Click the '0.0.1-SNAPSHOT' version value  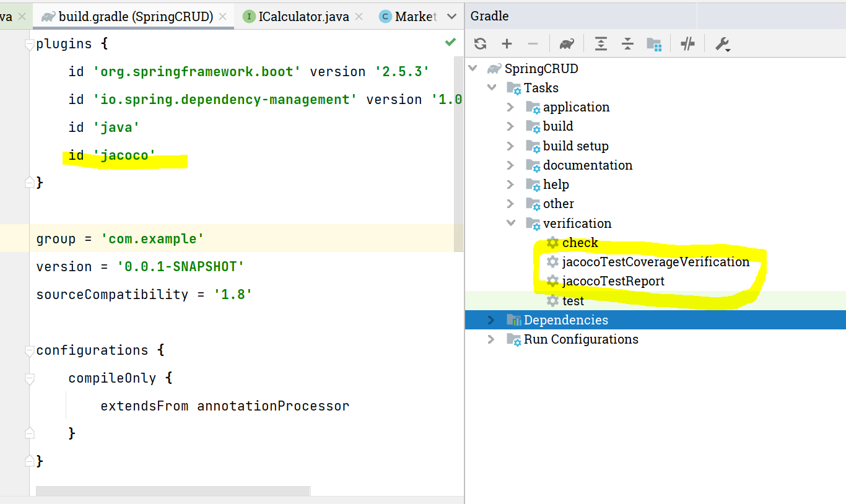pos(181,267)
